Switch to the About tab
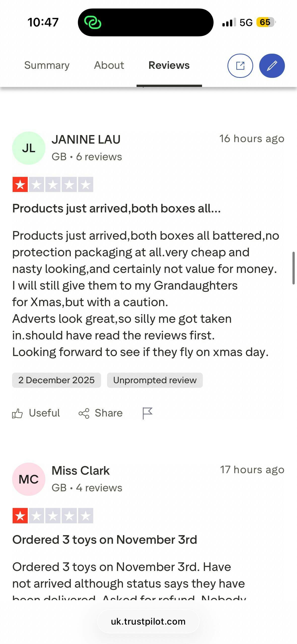 (x=109, y=65)
